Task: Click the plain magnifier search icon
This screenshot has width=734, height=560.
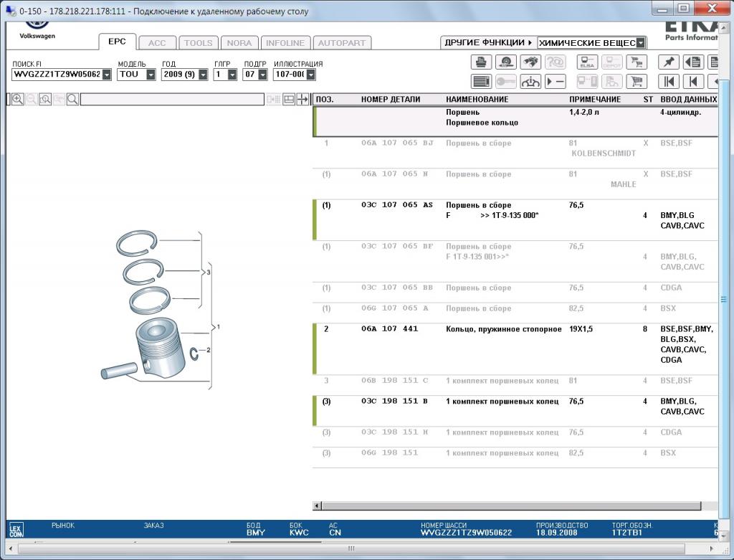Action: pos(72,99)
